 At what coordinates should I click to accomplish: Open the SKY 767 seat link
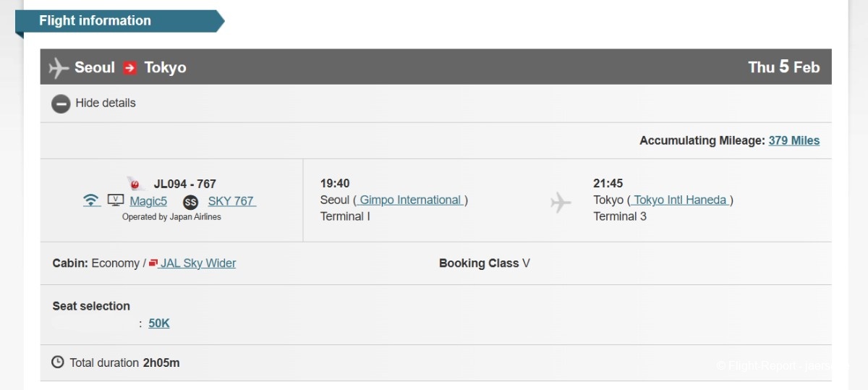(231, 201)
